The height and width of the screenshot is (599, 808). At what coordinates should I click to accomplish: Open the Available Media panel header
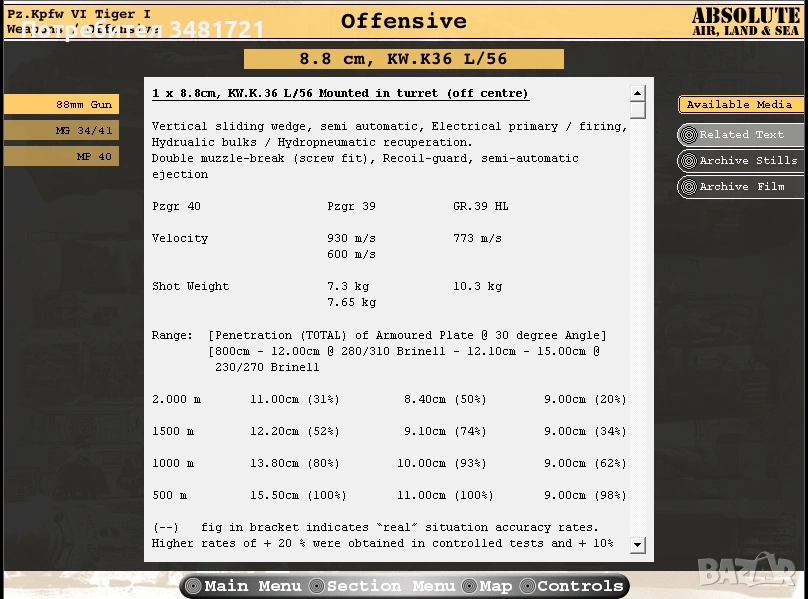tap(739, 105)
